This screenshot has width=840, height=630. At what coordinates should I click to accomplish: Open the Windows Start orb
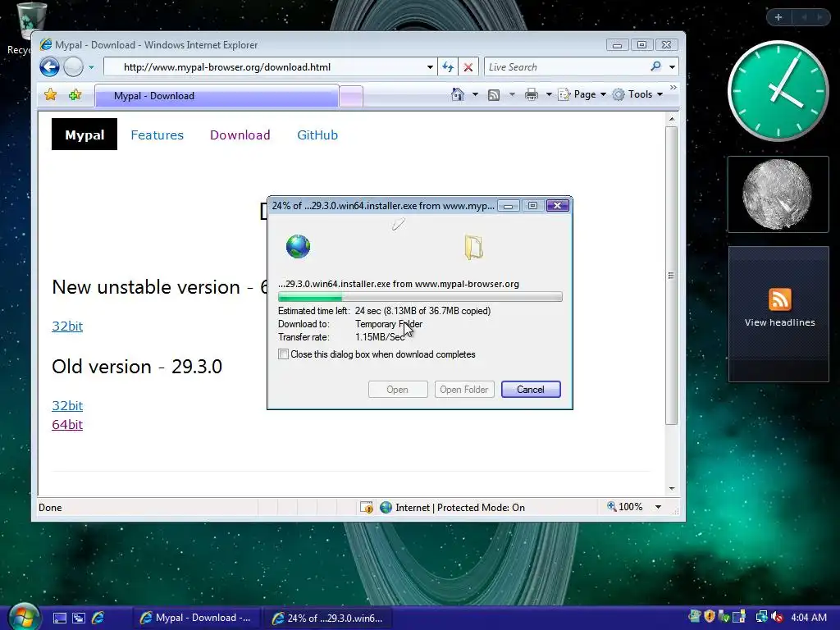[x=24, y=617]
